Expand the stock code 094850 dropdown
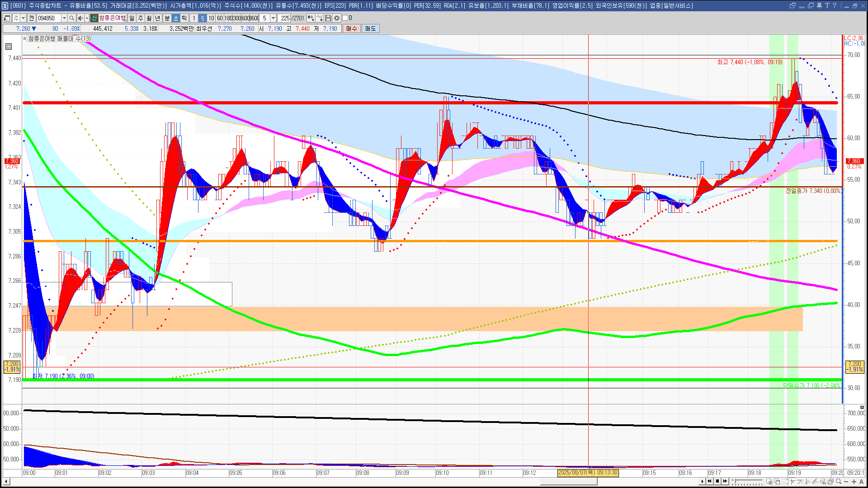868x488 pixels. click(x=64, y=18)
